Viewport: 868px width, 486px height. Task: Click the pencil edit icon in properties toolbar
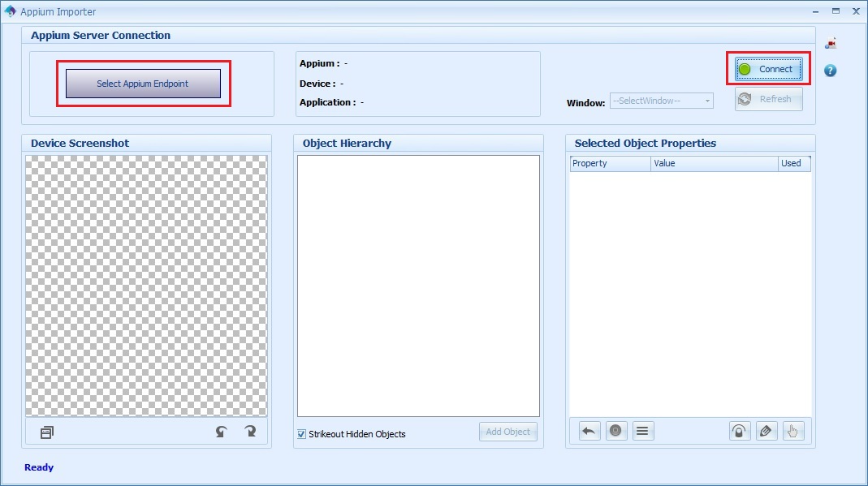coord(767,431)
